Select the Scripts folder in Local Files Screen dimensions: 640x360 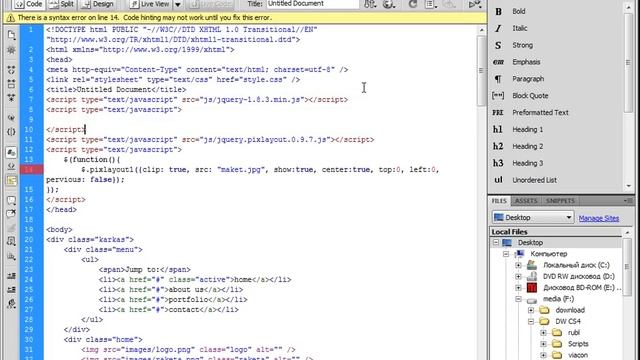point(578,344)
